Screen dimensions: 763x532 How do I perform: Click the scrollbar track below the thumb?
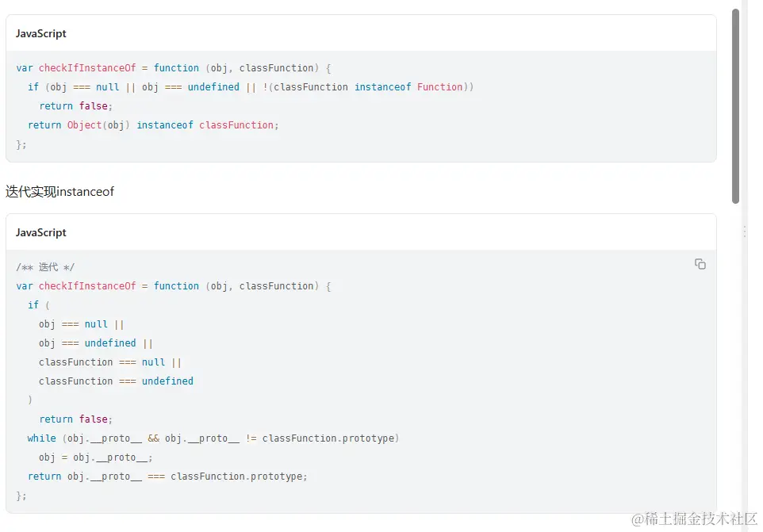735,357
